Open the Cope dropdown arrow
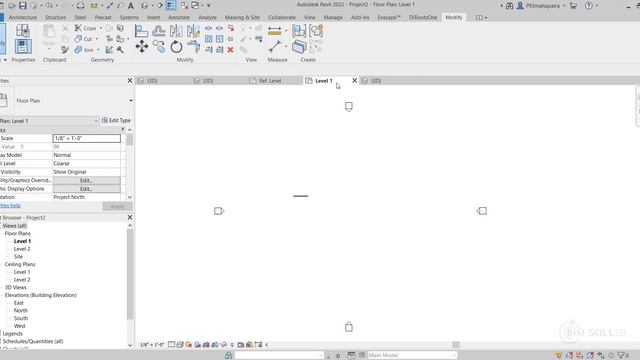The width and height of the screenshot is (640, 360). tap(101, 28)
